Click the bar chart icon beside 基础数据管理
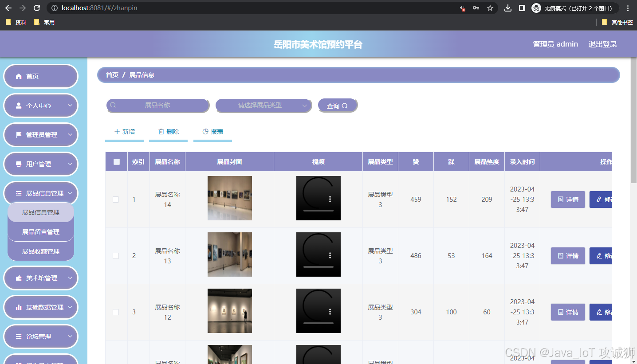Screen dimensions: 637x364 (x=19, y=307)
